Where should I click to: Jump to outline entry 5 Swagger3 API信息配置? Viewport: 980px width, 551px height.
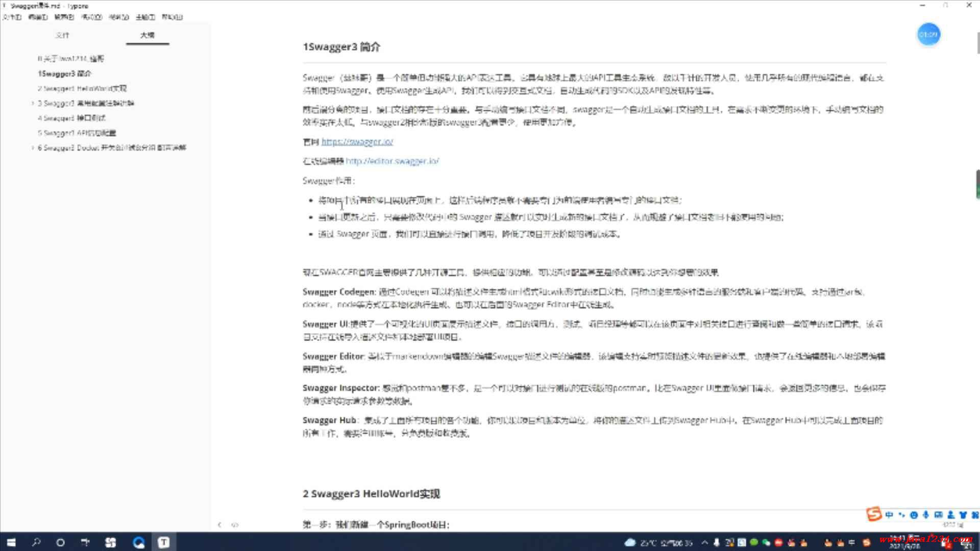point(77,133)
